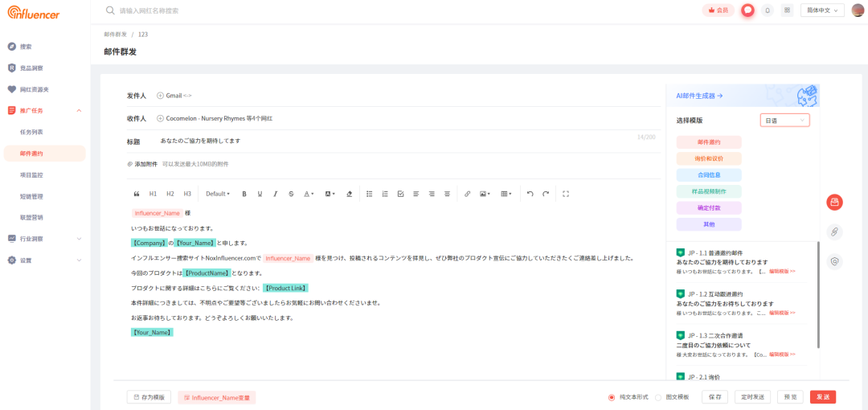Apply H3 heading format
The image size is (868, 410).
(x=187, y=194)
